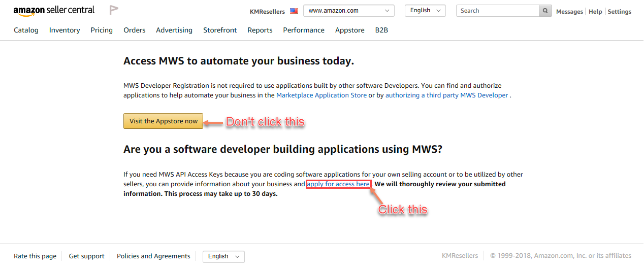Click the Settings link
This screenshot has width=644, height=271.
620,11
